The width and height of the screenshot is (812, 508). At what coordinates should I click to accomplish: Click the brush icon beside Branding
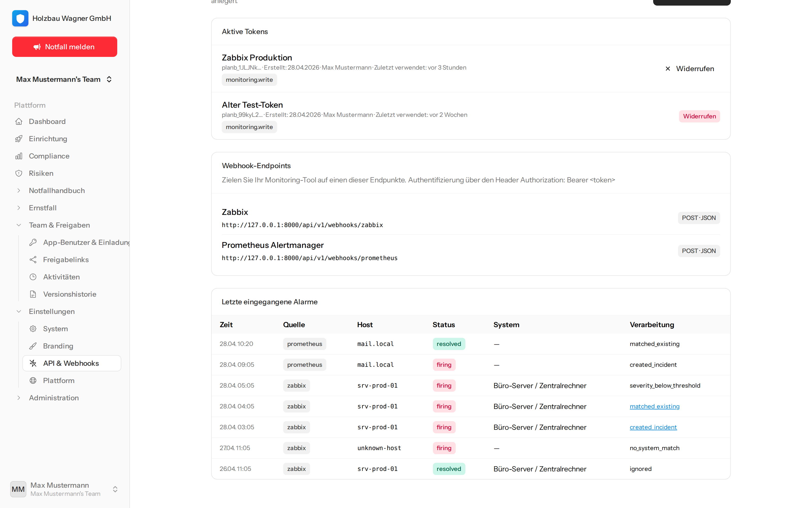33,346
